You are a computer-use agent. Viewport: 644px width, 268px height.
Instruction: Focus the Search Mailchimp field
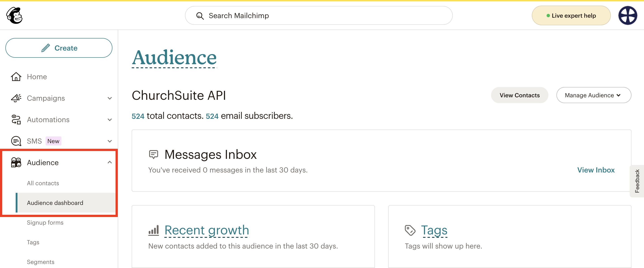click(318, 15)
